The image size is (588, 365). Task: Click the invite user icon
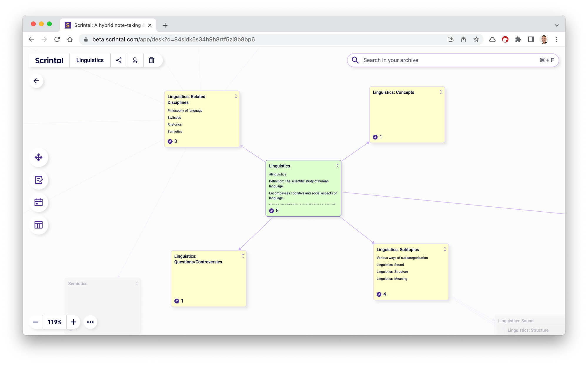coord(135,60)
